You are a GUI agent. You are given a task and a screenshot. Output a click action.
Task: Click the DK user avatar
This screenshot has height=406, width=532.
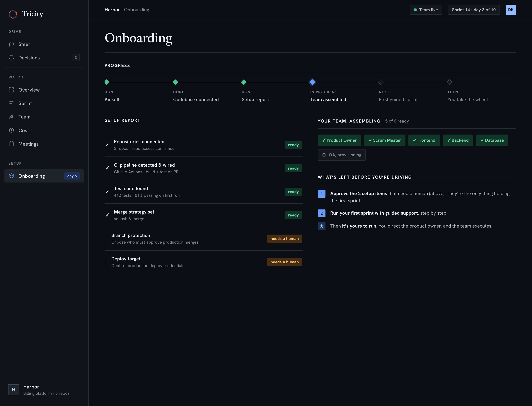tap(511, 10)
